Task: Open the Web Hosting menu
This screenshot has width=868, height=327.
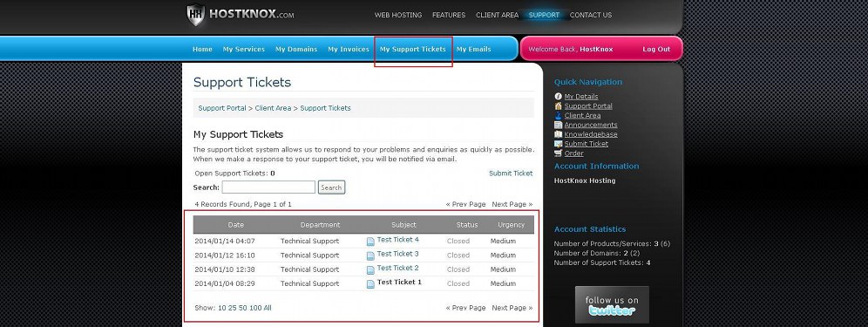Action: (x=398, y=15)
